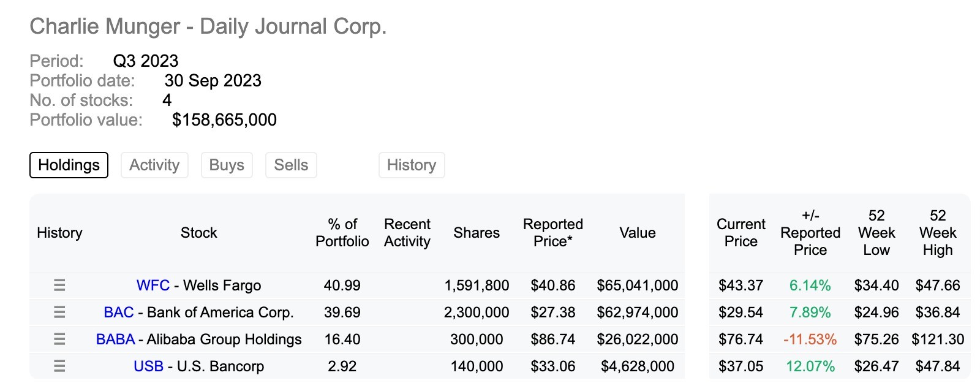Sort by Value column header
Screen dimensions: 980x386
(638, 233)
